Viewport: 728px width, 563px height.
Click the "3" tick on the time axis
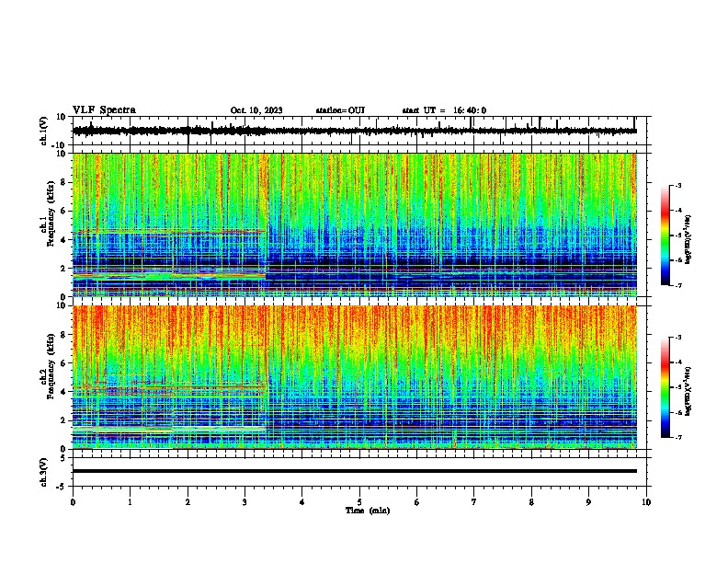245,502
